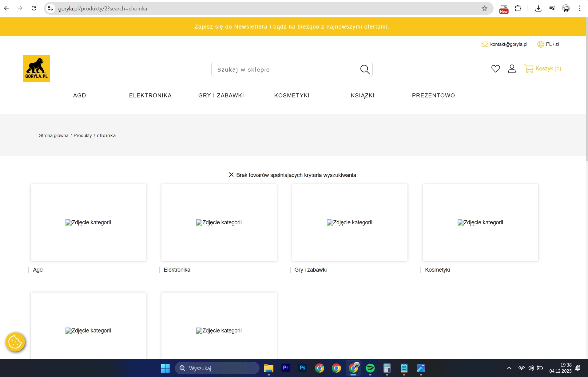
Task: Reload the page
Action: click(x=34, y=9)
